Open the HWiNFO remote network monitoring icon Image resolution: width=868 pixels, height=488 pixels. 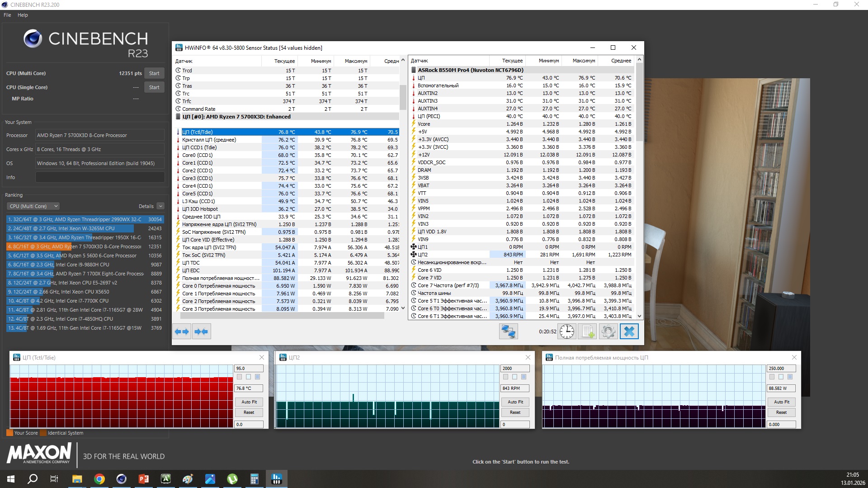(508, 332)
